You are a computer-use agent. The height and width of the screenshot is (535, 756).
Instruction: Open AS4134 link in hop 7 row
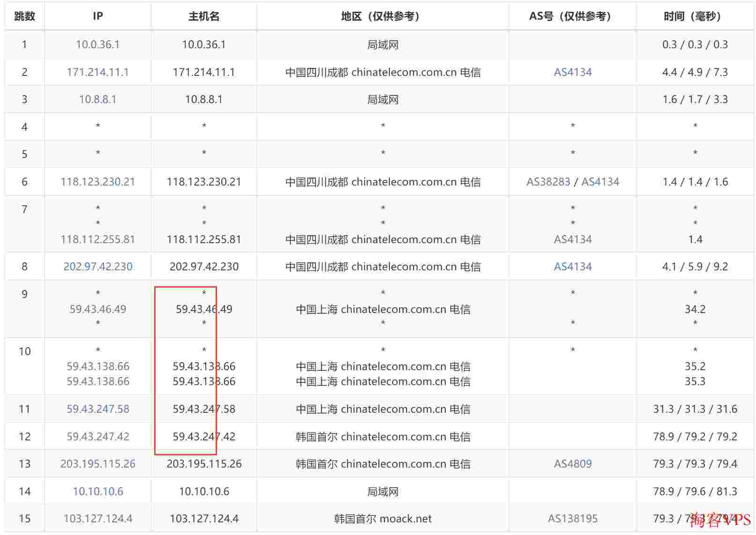click(573, 239)
